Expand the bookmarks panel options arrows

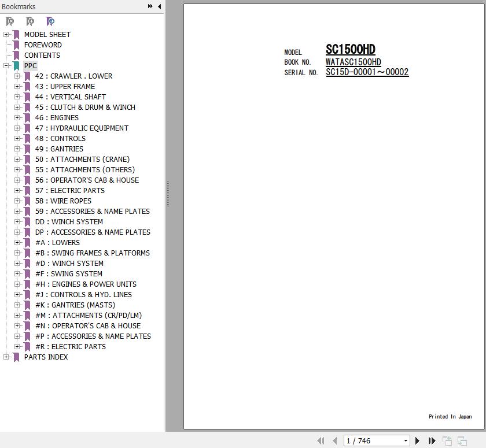(150, 6)
